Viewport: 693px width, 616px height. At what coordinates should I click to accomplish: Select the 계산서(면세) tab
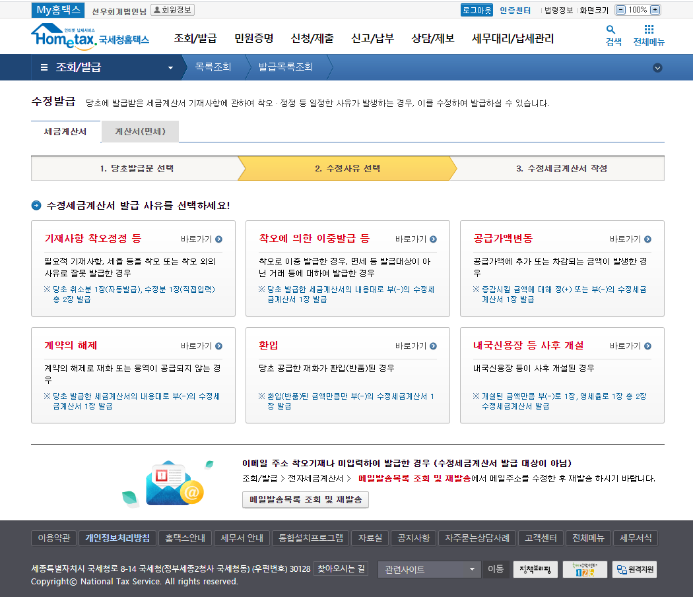tap(140, 132)
